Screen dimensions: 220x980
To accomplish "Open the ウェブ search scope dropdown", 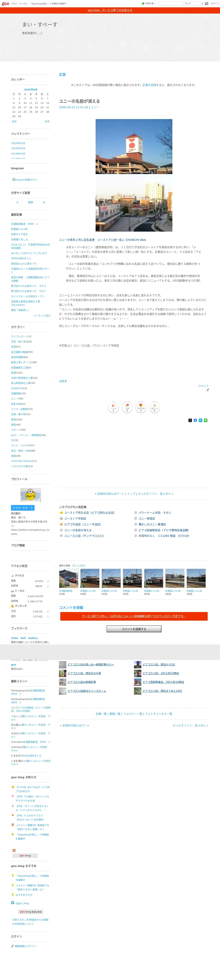I will tap(194, 3).
